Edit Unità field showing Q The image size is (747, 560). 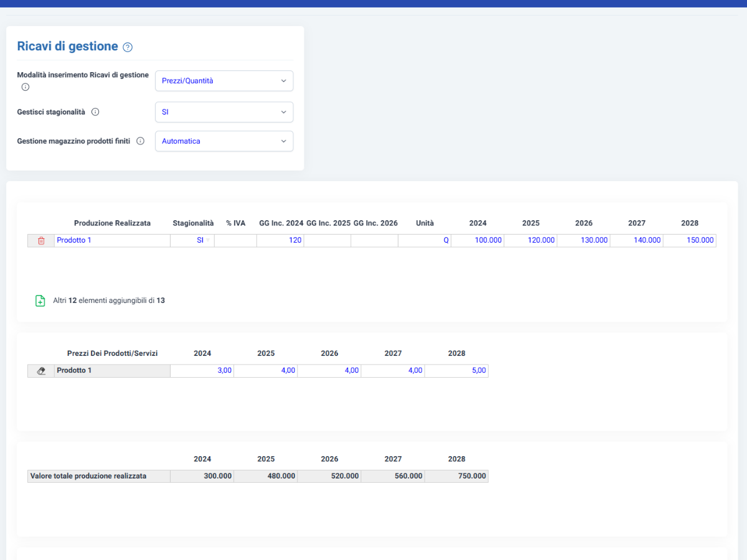click(425, 240)
